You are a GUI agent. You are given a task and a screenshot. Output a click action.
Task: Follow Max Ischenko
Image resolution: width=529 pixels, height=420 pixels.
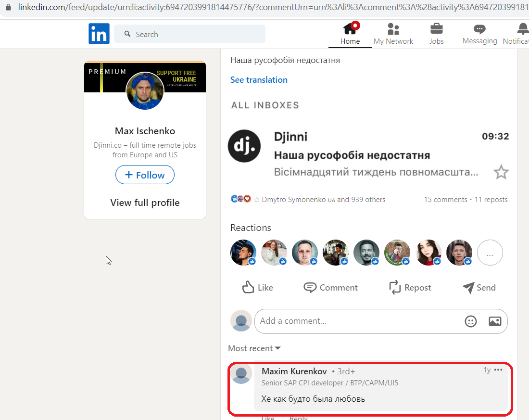click(x=145, y=175)
